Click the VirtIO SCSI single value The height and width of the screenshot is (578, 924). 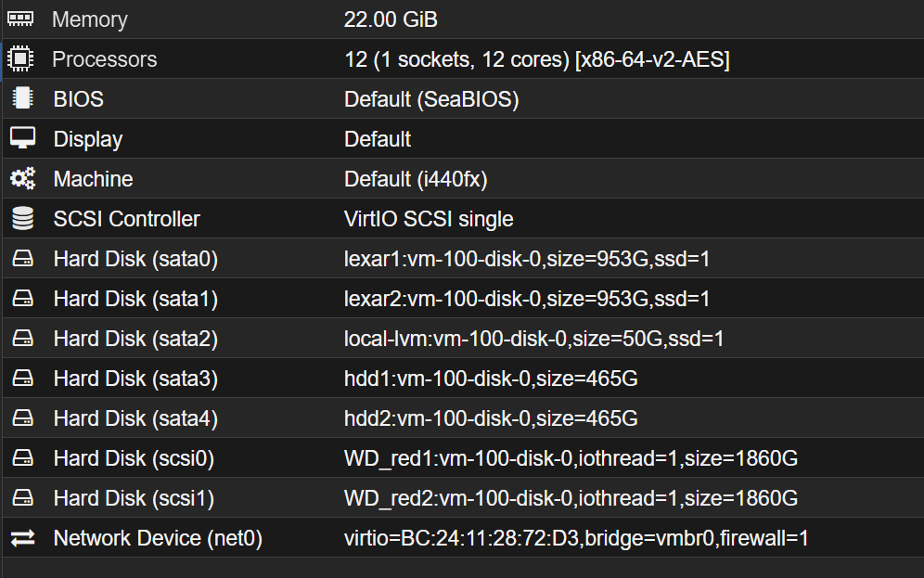coord(429,219)
